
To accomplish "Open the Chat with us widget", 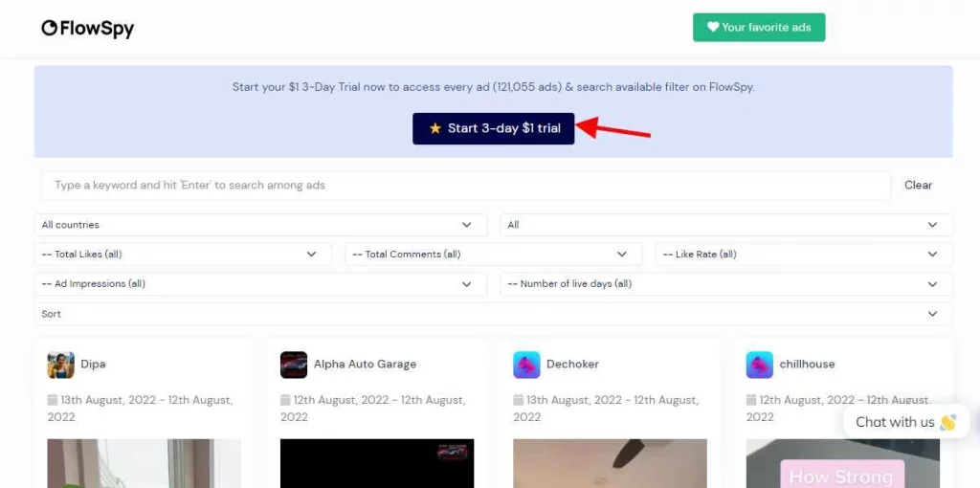I will pyautogui.click(x=905, y=422).
